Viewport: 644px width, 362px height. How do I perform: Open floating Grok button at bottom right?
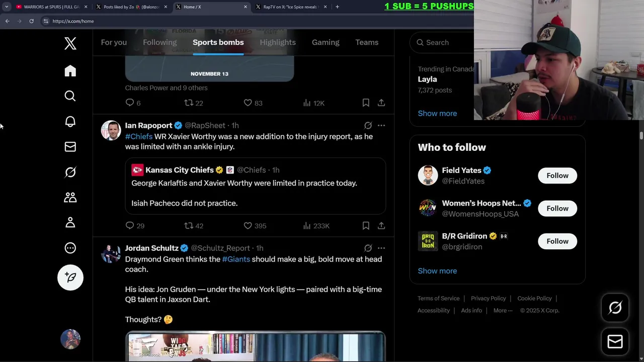pos(615,308)
